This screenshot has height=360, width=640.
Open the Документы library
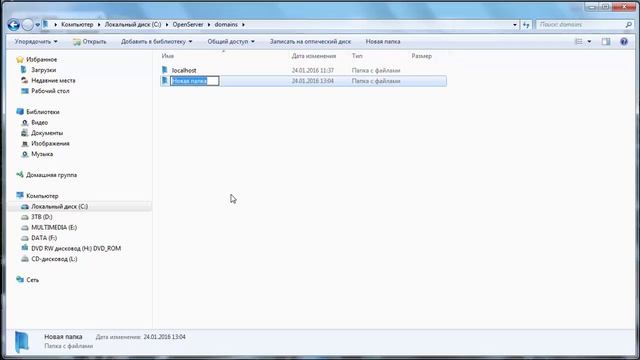pos(47,133)
